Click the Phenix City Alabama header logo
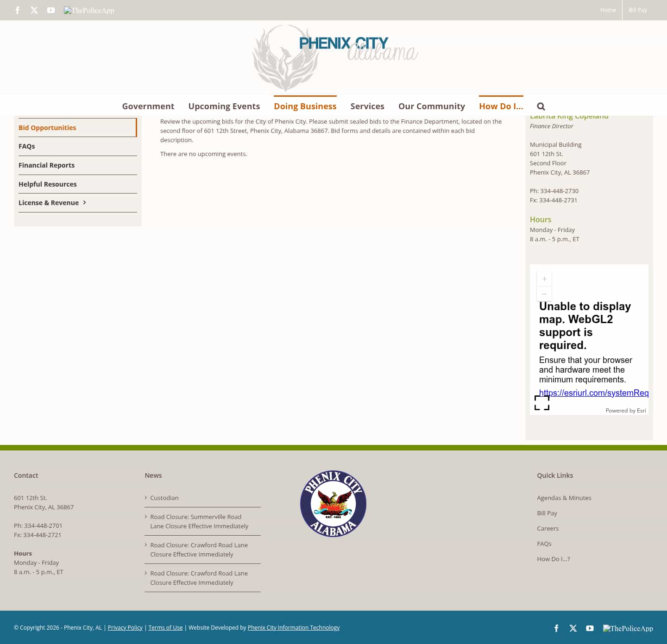This screenshot has height=644, width=667. pyautogui.click(x=335, y=57)
